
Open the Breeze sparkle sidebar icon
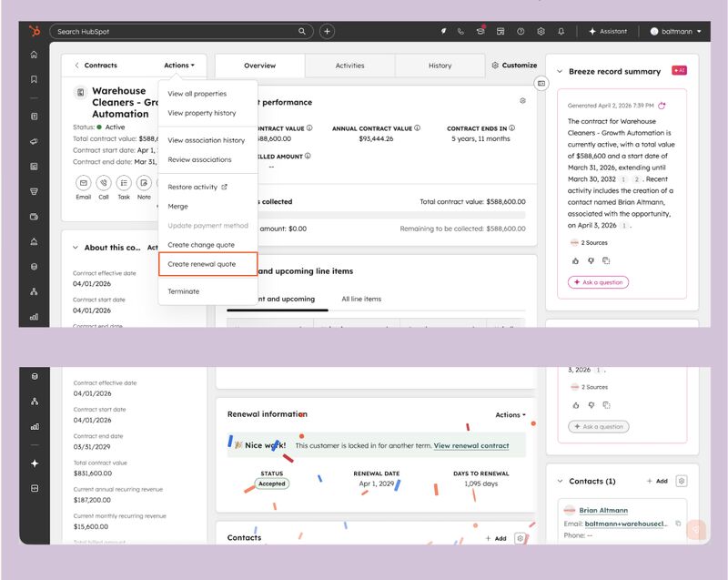click(x=35, y=463)
